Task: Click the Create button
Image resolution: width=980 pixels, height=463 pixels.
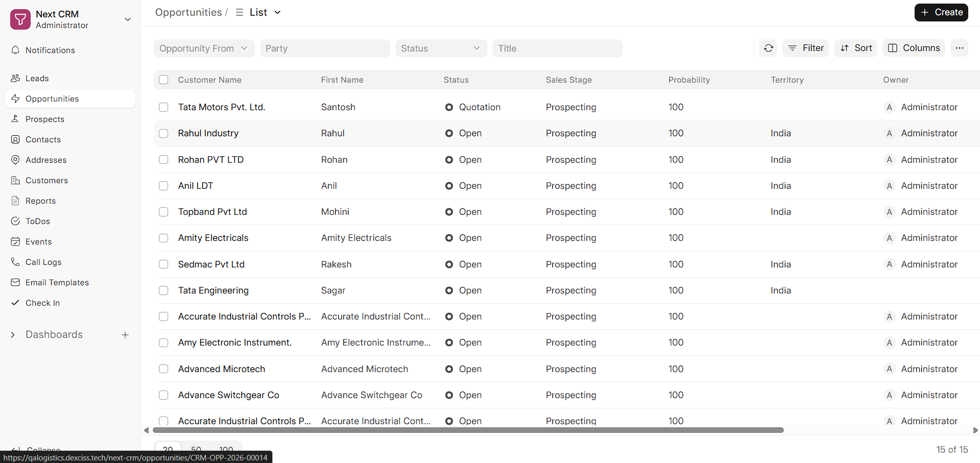Action: [x=941, y=12]
